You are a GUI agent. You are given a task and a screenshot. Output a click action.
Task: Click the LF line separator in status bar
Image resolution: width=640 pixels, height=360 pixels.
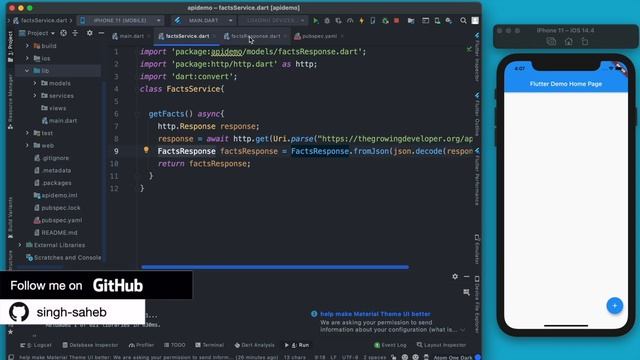(x=333, y=357)
